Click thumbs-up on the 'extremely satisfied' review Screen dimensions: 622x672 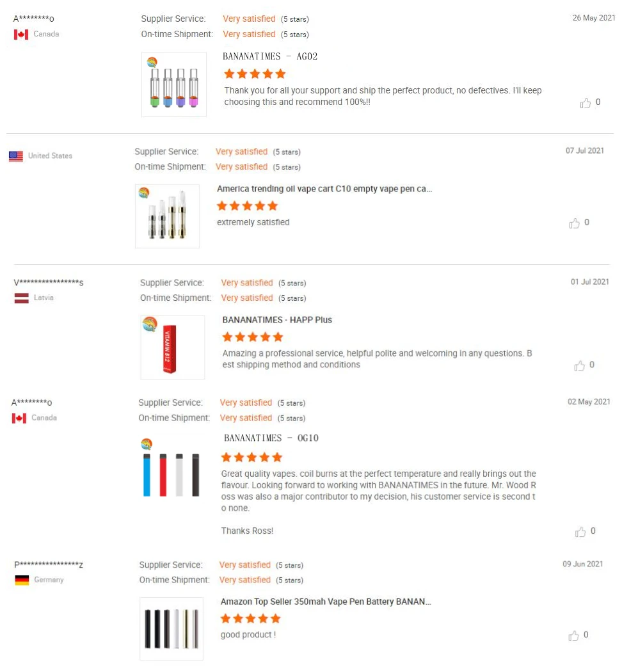click(x=575, y=223)
